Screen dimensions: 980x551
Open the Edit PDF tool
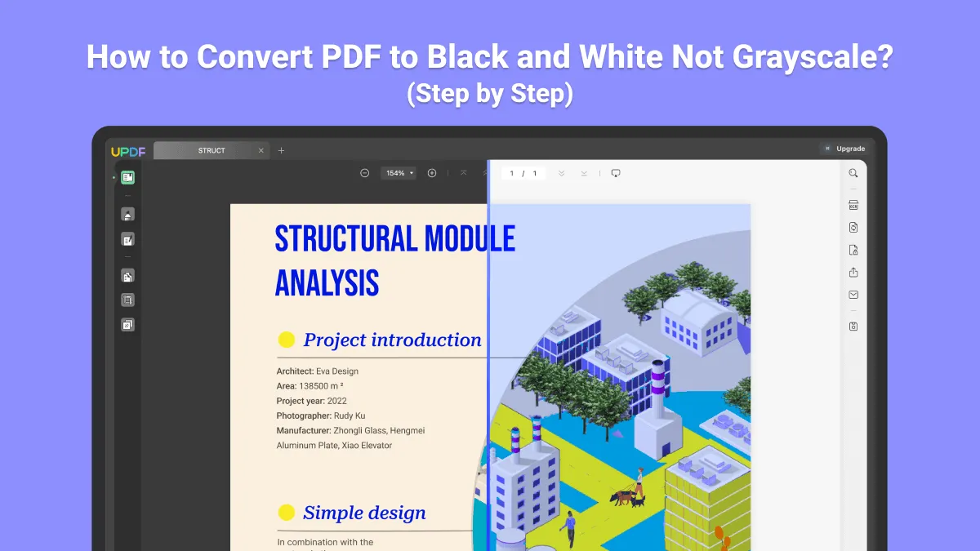(x=127, y=239)
